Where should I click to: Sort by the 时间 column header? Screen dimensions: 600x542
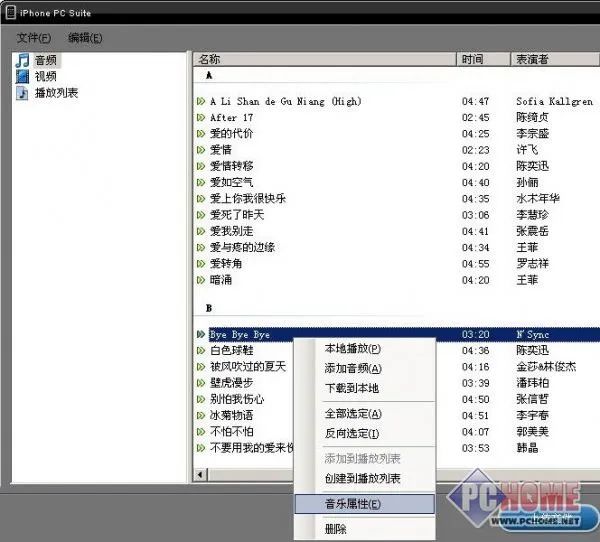tap(484, 59)
